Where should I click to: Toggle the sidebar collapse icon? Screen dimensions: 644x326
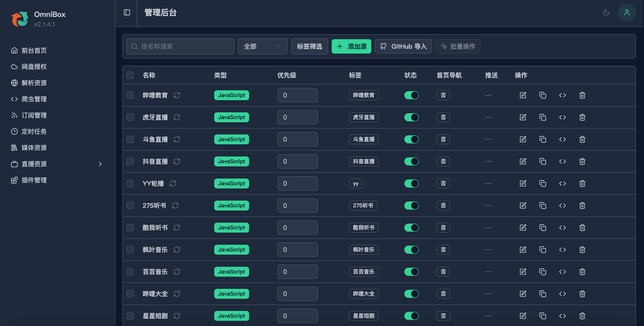click(127, 13)
